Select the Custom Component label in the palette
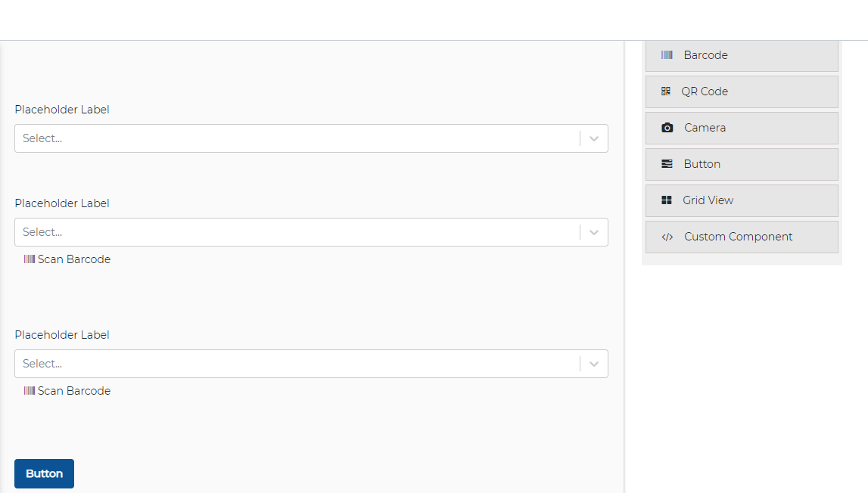The image size is (868, 493). 739,237
